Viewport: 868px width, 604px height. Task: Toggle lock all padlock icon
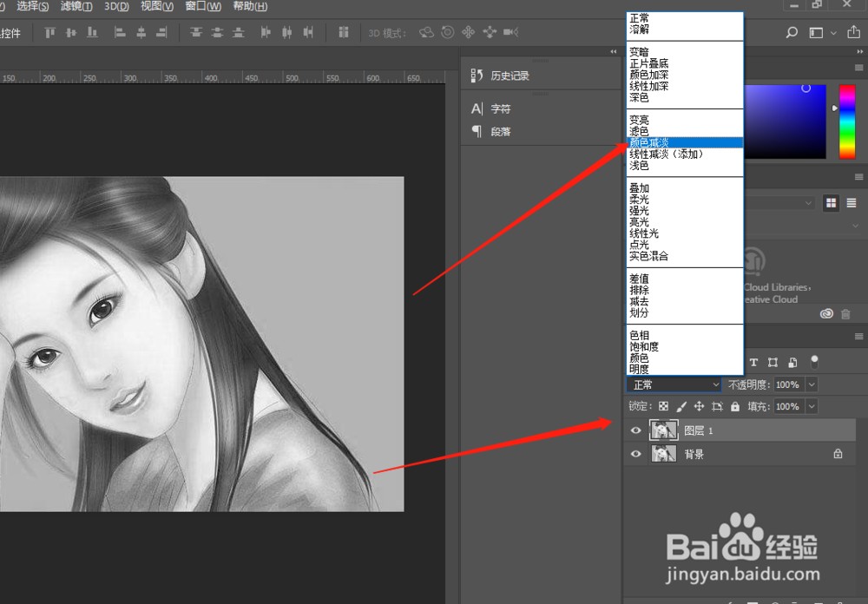(x=735, y=406)
